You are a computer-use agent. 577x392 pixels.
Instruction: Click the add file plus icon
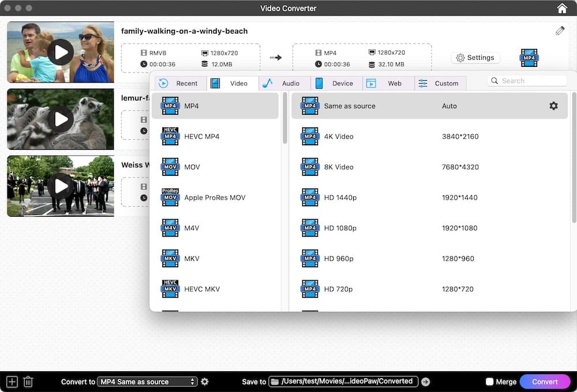[12, 382]
